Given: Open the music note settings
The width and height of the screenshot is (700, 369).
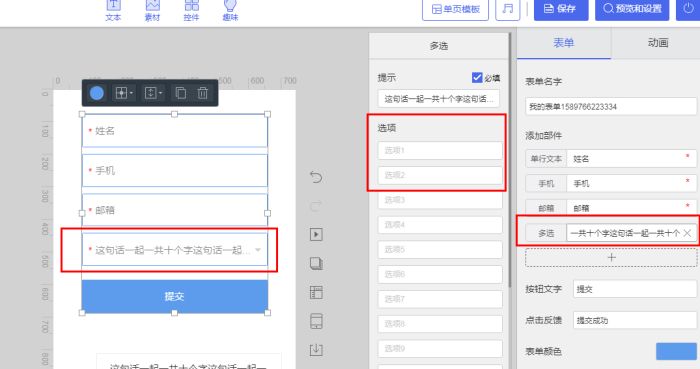Looking at the screenshot, I should click(x=508, y=9).
